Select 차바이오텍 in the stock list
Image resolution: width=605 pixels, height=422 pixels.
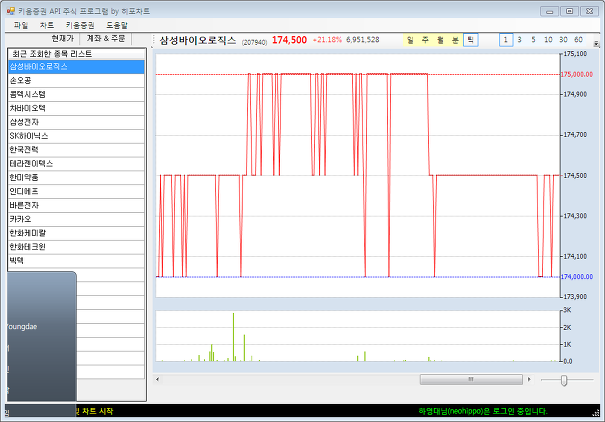(x=76, y=108)
